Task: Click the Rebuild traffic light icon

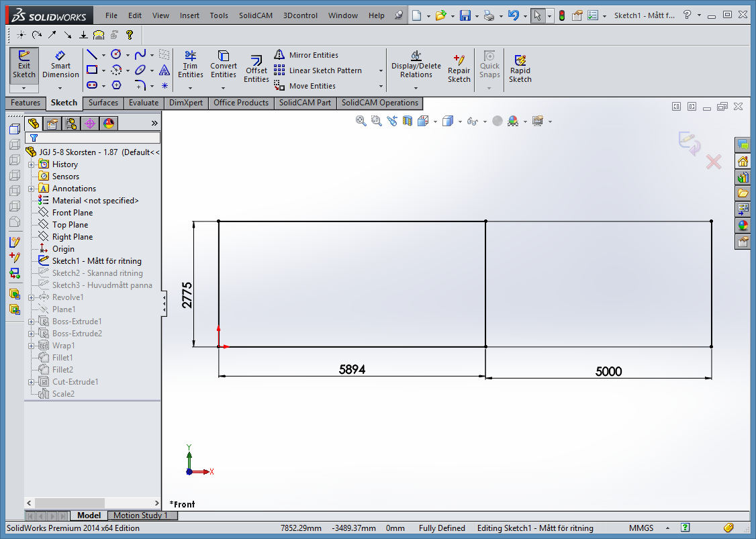Action: (x=562, y=15)
